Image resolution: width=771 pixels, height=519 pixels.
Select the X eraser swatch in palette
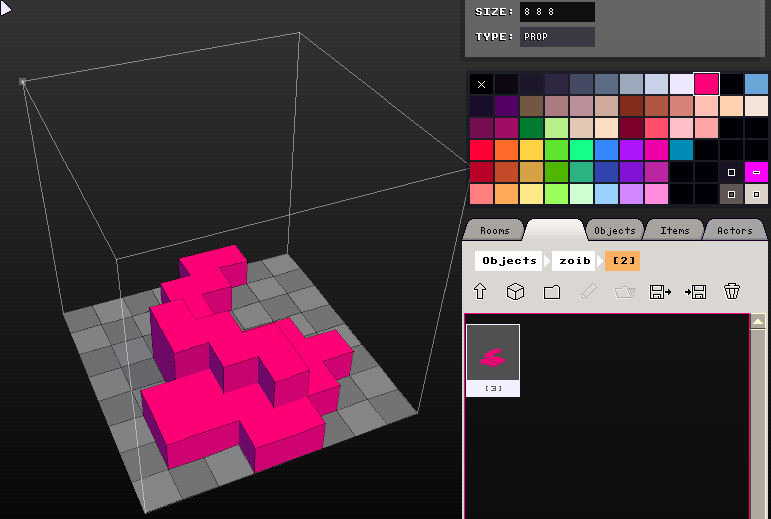(x=481, y=85)
